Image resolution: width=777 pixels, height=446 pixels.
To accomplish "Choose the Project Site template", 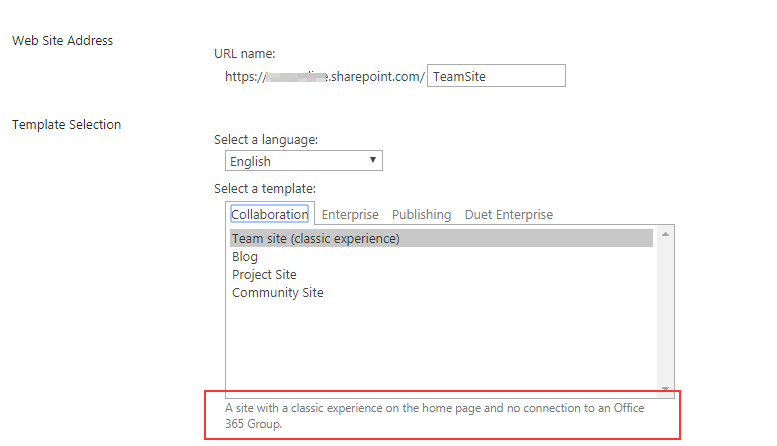I will coord(264,275).
